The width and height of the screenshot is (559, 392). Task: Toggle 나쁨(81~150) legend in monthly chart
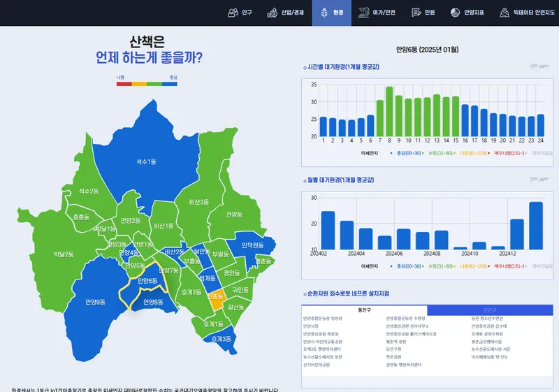coord(474,266)
